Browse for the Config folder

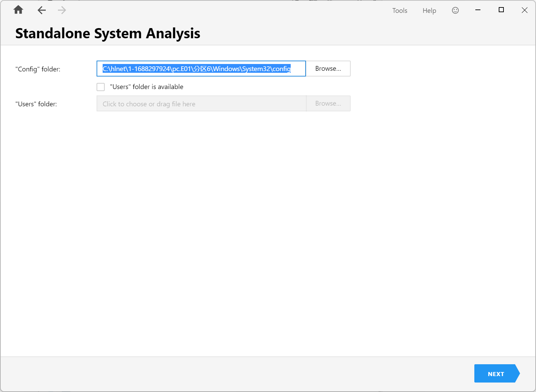[x=328, y=69]
